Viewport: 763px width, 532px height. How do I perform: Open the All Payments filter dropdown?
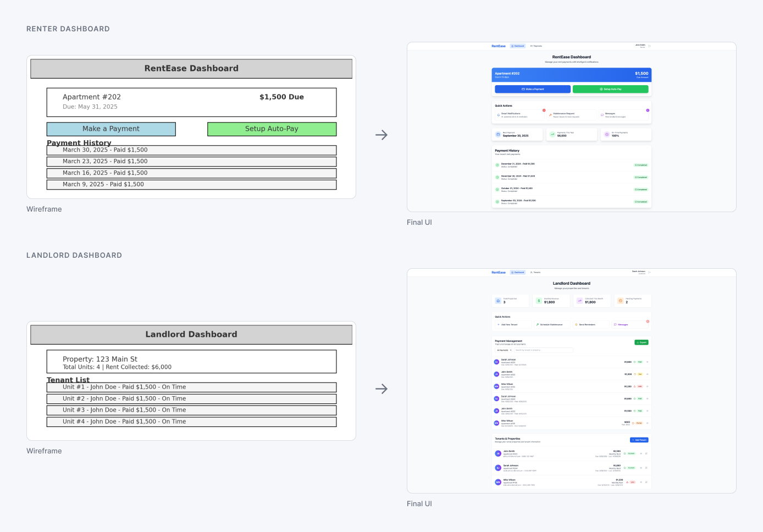504,350
